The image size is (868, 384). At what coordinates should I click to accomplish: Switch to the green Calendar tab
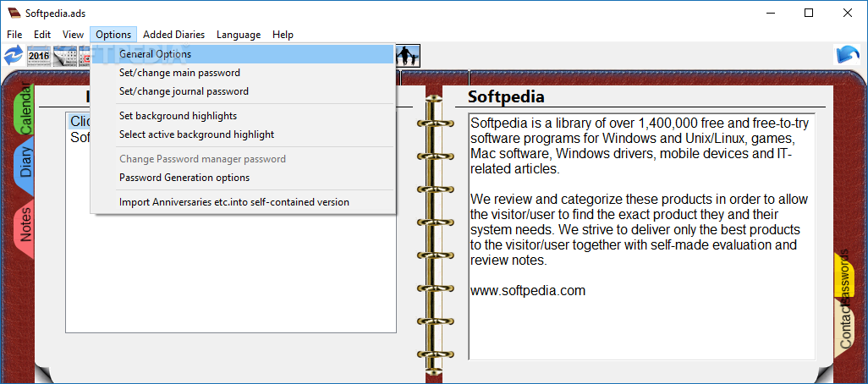(x=24, y=108)
